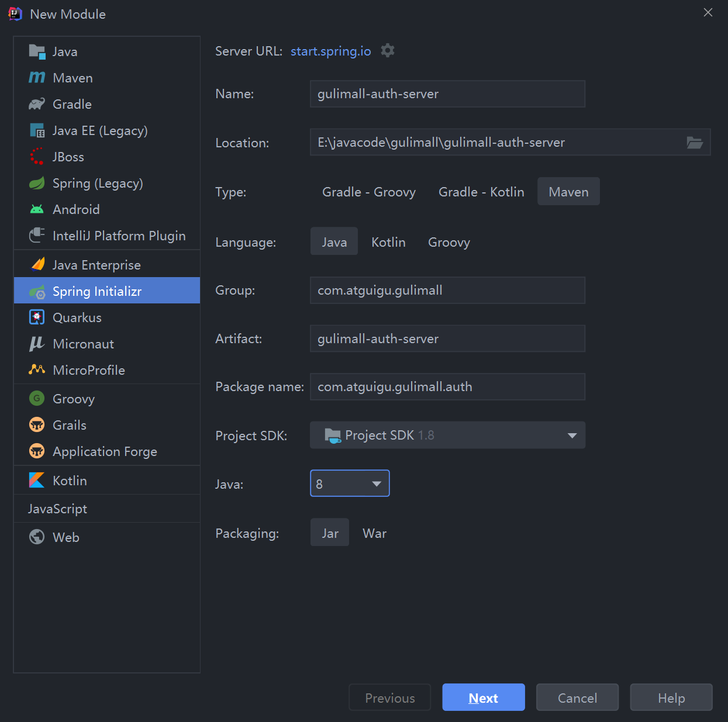Select JavaScript in module list
The width and height of the screenshot is (728, 722).
tap(107, 509)
